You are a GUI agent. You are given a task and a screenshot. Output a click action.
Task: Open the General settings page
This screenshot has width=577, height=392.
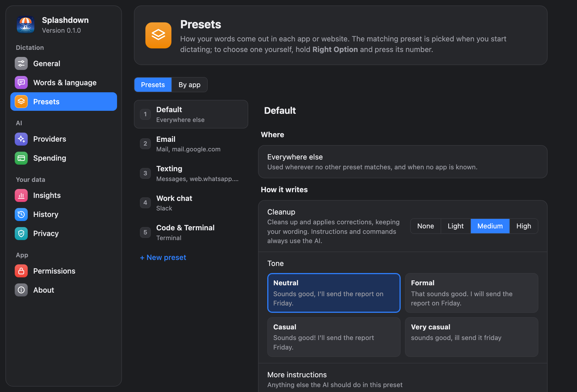(x=64, y=63)
